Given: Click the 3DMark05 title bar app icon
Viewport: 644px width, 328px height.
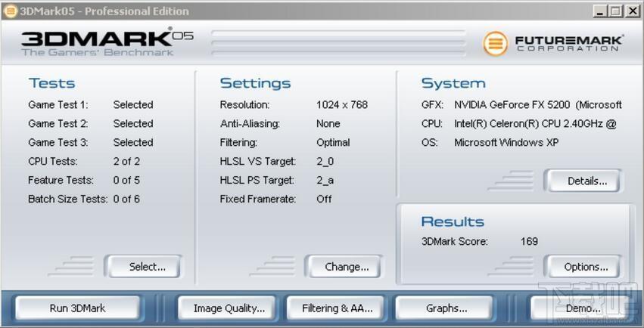Looking at the screenshot, I should click(11, 11).
